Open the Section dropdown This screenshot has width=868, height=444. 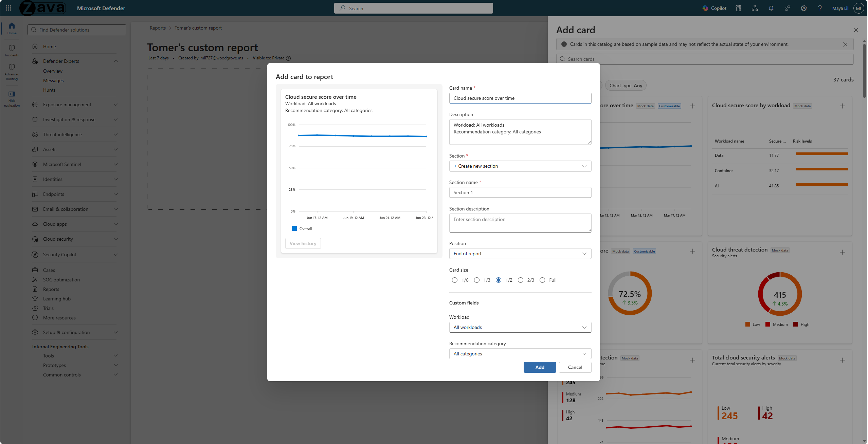tap(520, 166)
